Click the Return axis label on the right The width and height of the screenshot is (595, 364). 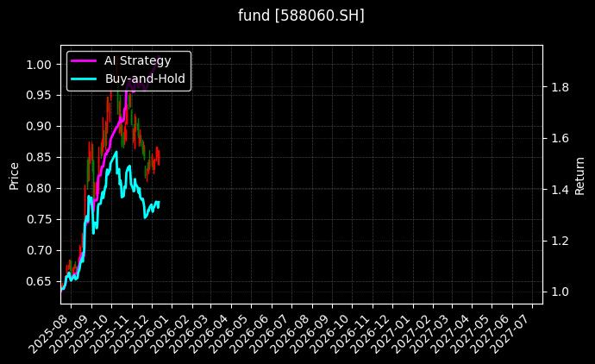[x=579, y=175]
